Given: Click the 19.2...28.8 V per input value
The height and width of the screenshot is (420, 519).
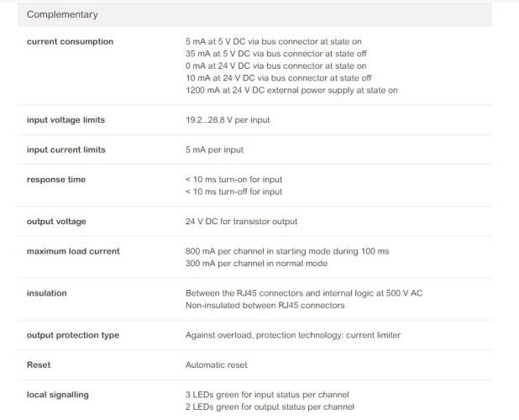Looking at the screenshot, I should 228,120.
